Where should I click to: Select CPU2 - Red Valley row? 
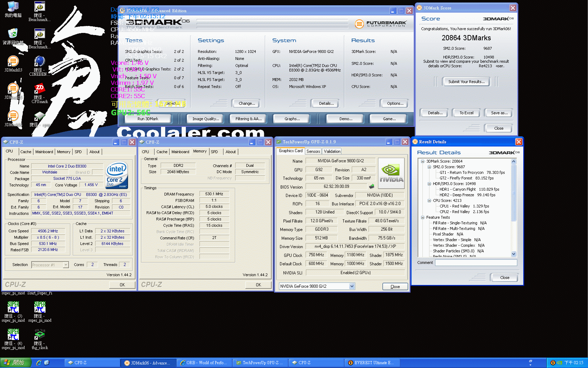tap(464, 212)
